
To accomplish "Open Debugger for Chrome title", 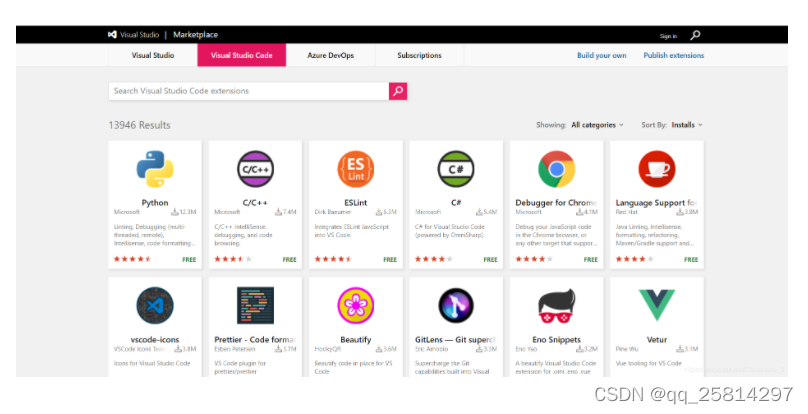I will coord(556,203).
